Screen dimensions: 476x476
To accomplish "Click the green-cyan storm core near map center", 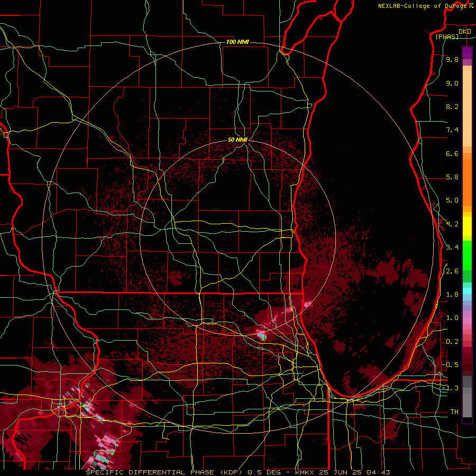I will click(262, 336).
